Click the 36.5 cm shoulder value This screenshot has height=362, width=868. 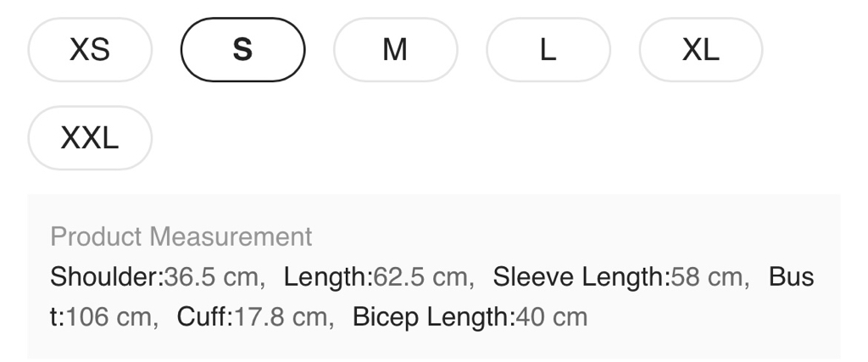[x=211, y=277]
